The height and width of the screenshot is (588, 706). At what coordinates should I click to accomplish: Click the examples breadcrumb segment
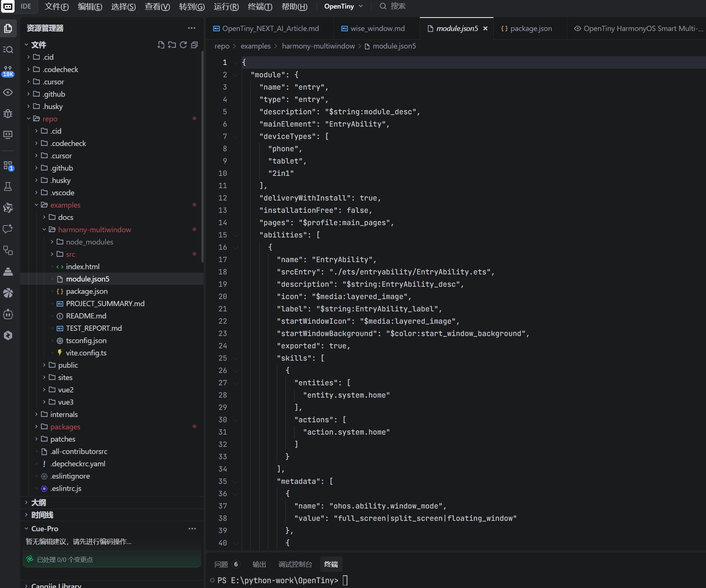(x=256, y=46)
